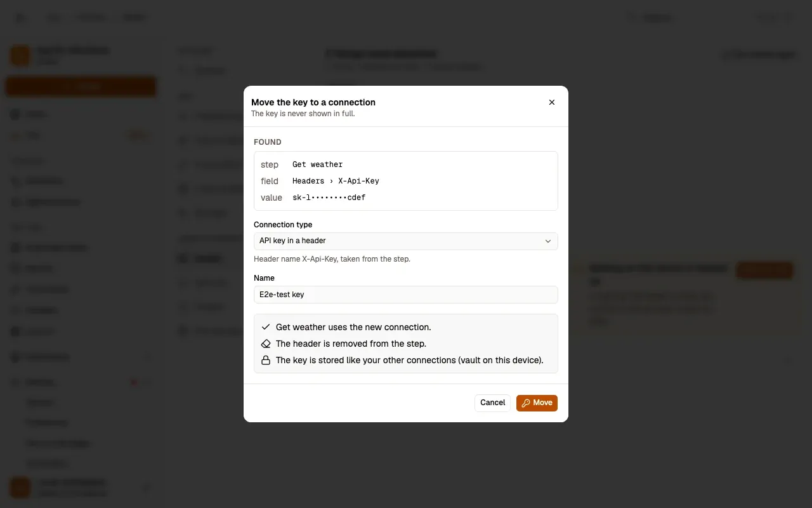Click the eraser icon beside header removed note

pos(266,344)
